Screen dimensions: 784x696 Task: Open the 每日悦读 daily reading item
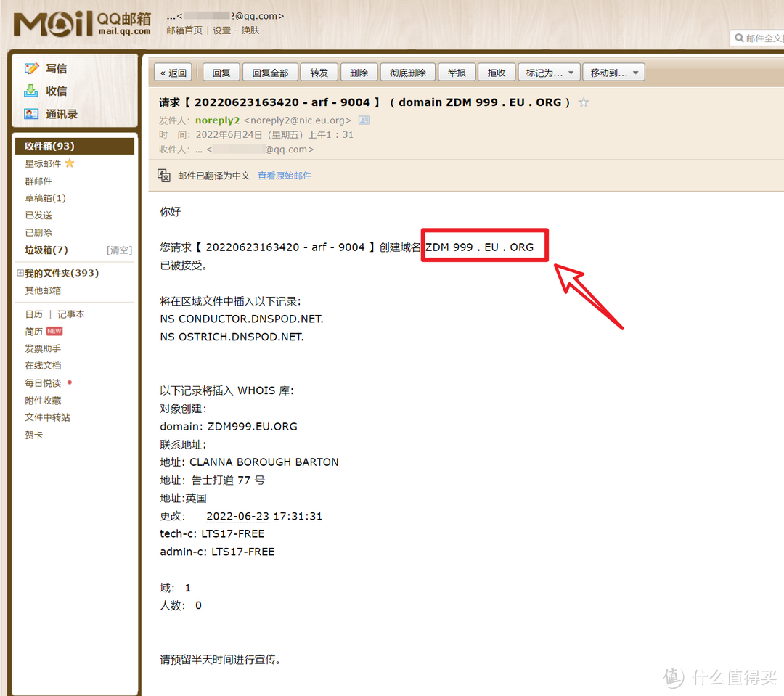43,383
